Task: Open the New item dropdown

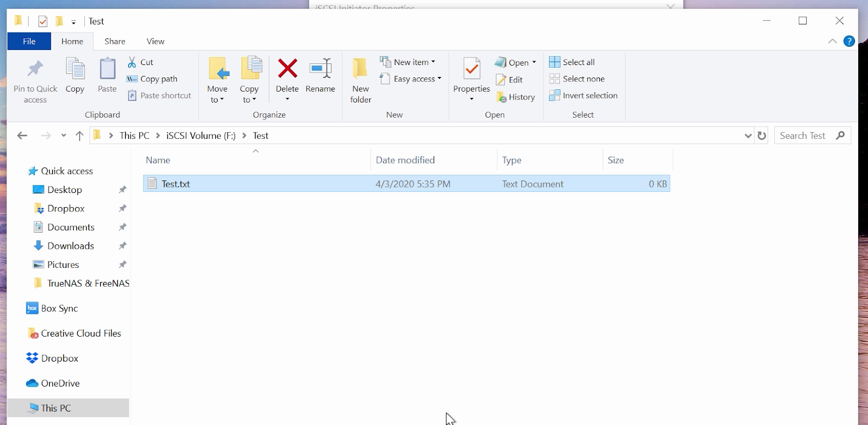Action: point(408,62)
